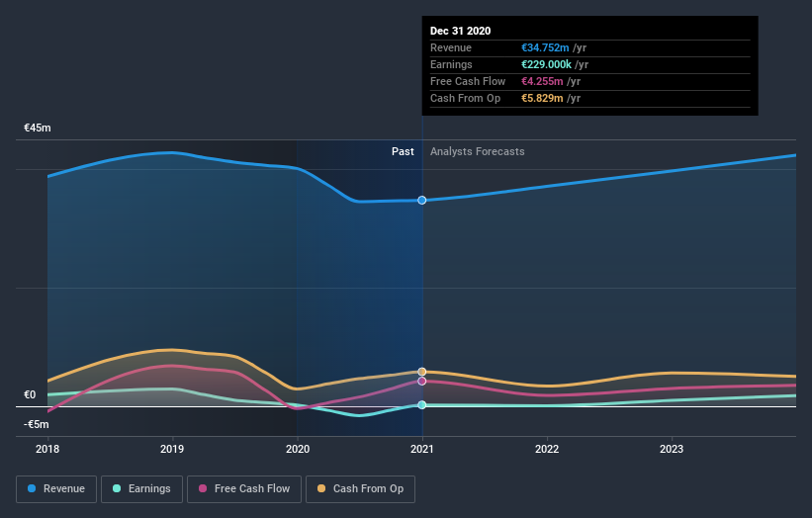
Task: Select the Cash From Op marker at 2021
Action: [422, 372]
